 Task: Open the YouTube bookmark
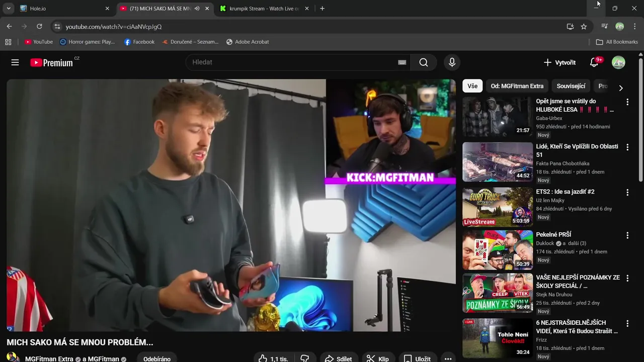click(39, 42)
